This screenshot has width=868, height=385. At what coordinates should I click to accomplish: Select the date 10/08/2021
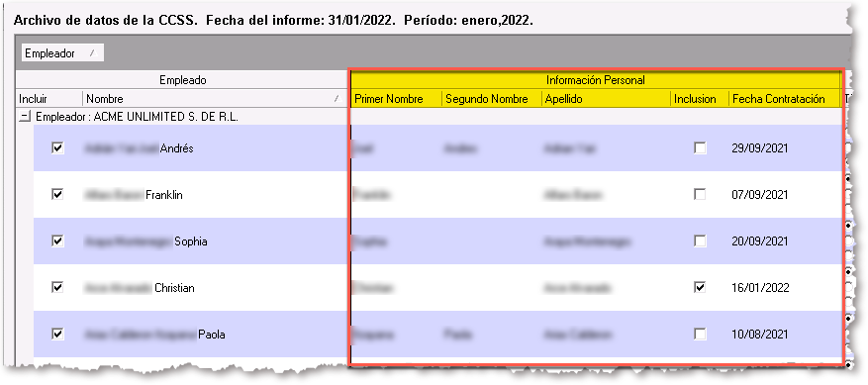click(x=759, y=335)
